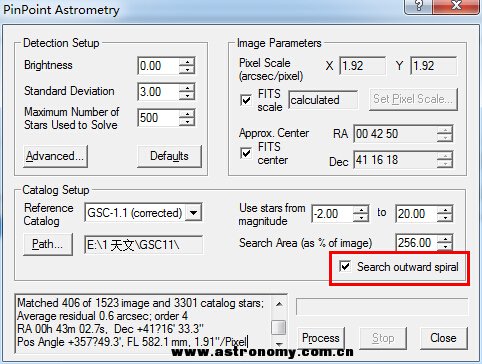Click the catalog path field E:\1 天文\GSC11\

coord(144,245)
